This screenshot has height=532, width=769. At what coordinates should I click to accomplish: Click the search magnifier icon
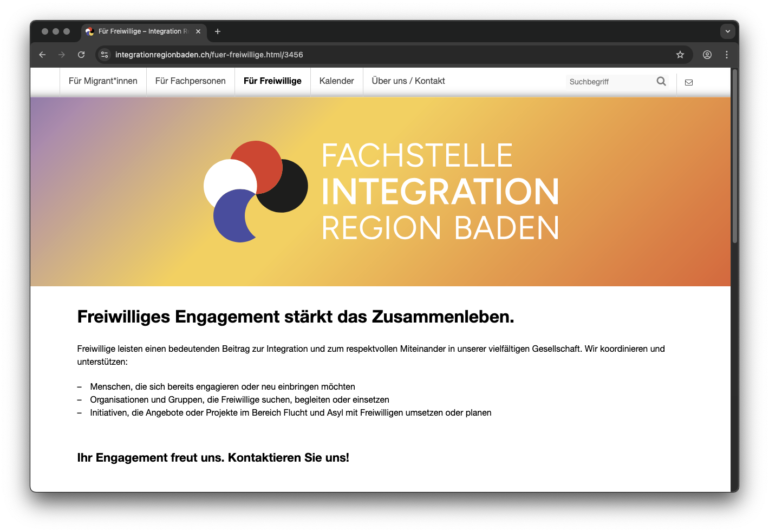661,81
